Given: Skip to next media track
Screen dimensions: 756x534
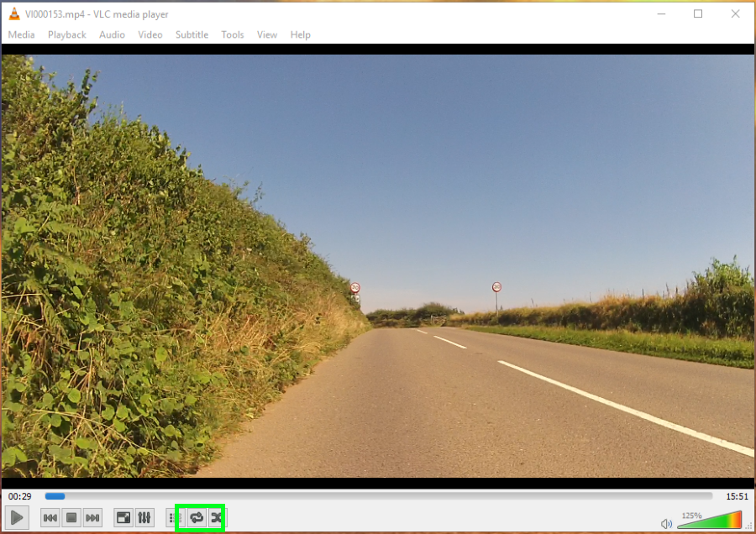Looking at the screenshot, I should [92, 517].
